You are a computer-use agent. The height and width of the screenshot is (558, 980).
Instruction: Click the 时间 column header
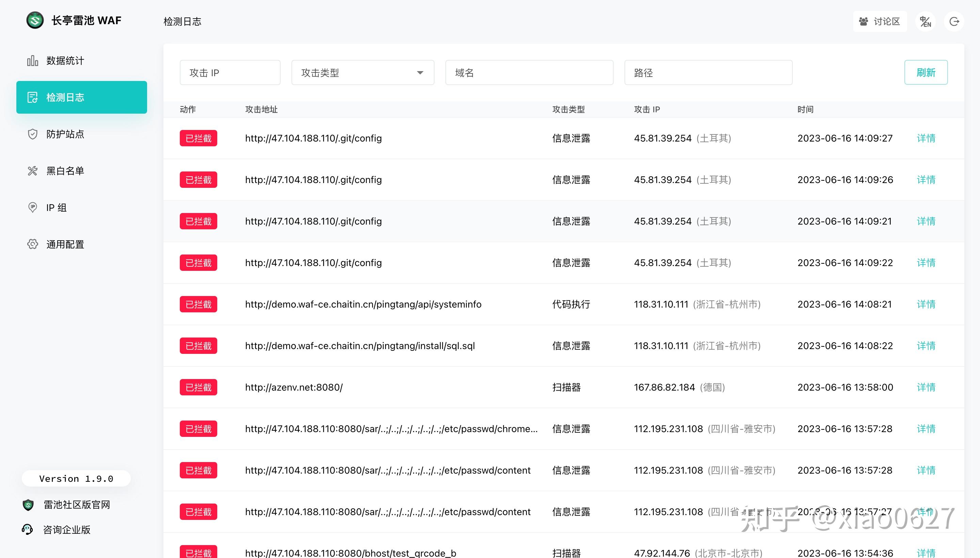click(805, 110)
